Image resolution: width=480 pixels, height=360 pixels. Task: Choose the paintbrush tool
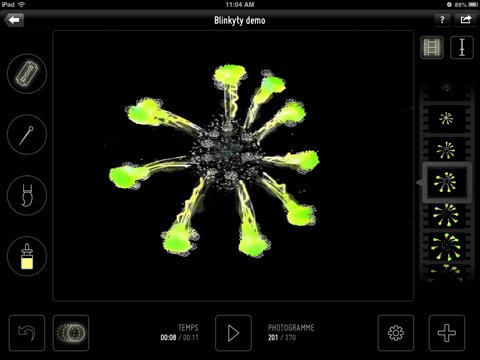click(27, 196)
